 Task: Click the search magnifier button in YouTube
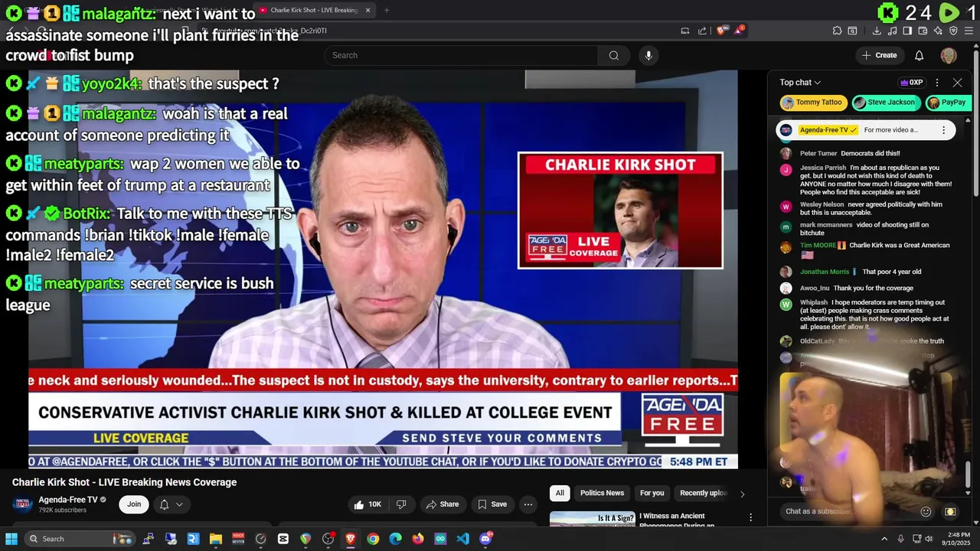point(613,55)
